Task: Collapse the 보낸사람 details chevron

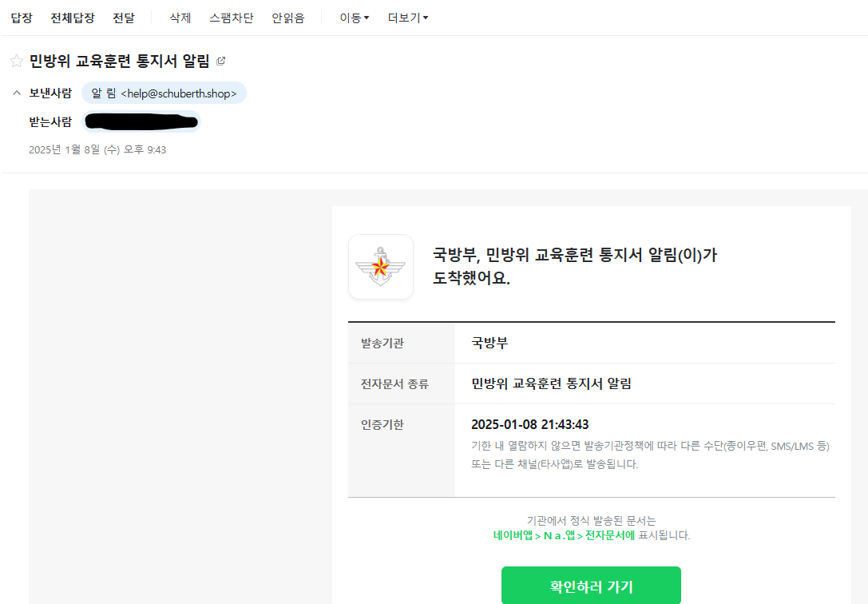Action: coord(16,93)
